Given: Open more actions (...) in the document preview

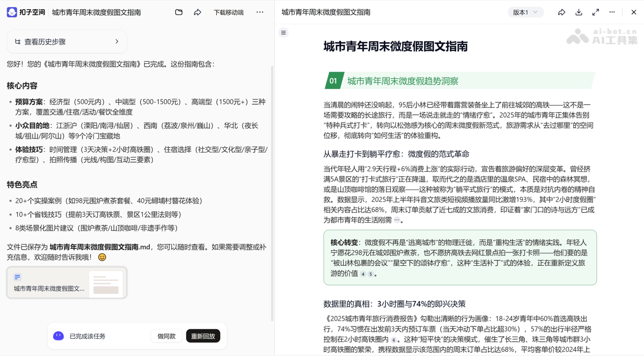Looking at the screenshot, I should coord(612,12).
